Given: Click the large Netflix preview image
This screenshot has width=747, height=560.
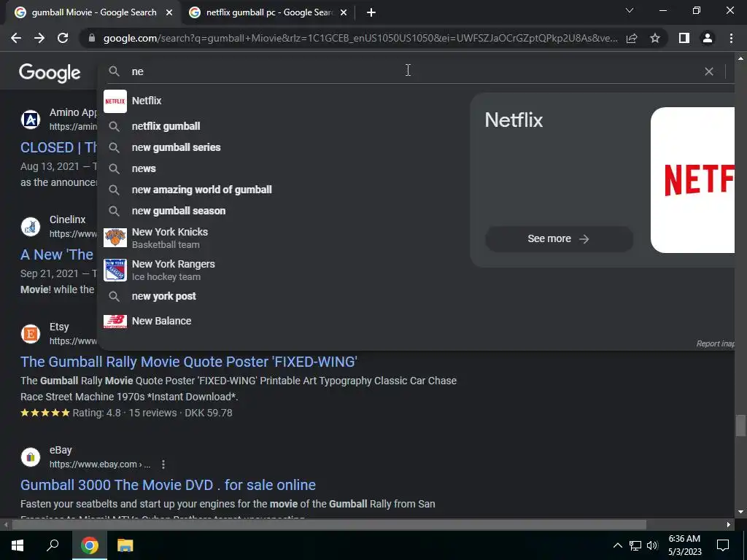Looking at the screenshot, I should point(692,180).
